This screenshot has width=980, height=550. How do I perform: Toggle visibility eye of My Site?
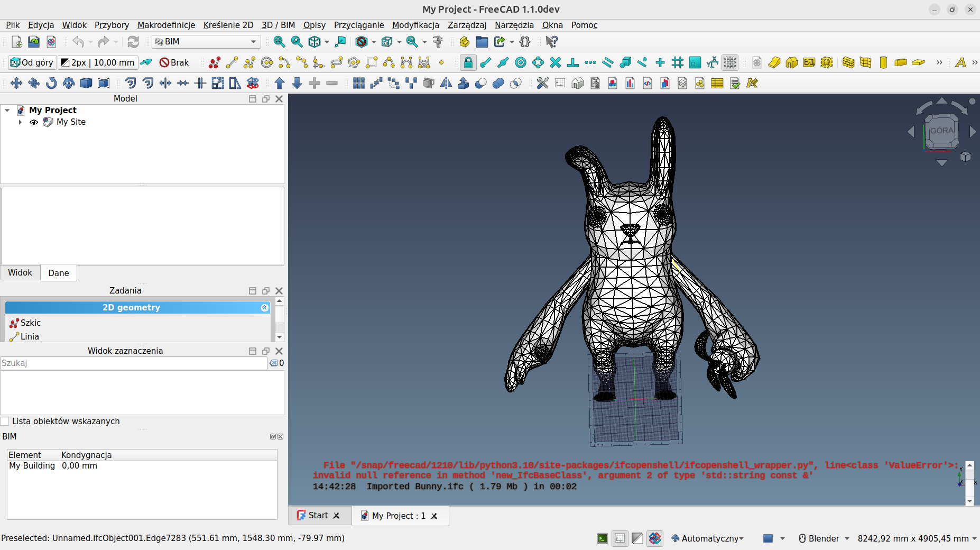tap(34, 122)
